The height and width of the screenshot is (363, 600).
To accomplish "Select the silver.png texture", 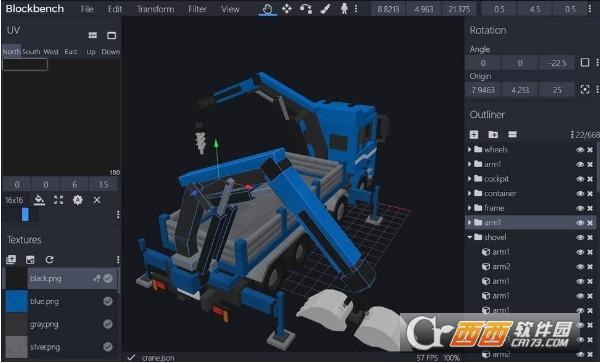I will 61,347.
